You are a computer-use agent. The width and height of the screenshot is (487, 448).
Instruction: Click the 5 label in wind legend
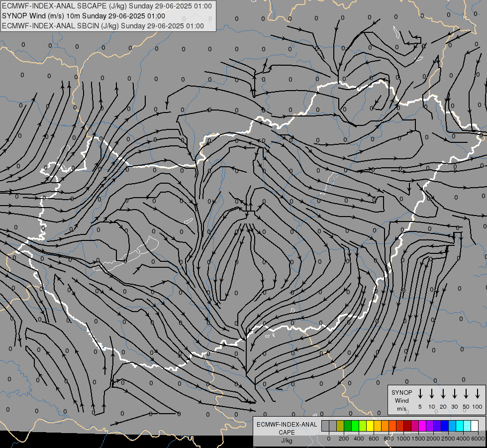[420, 407]
